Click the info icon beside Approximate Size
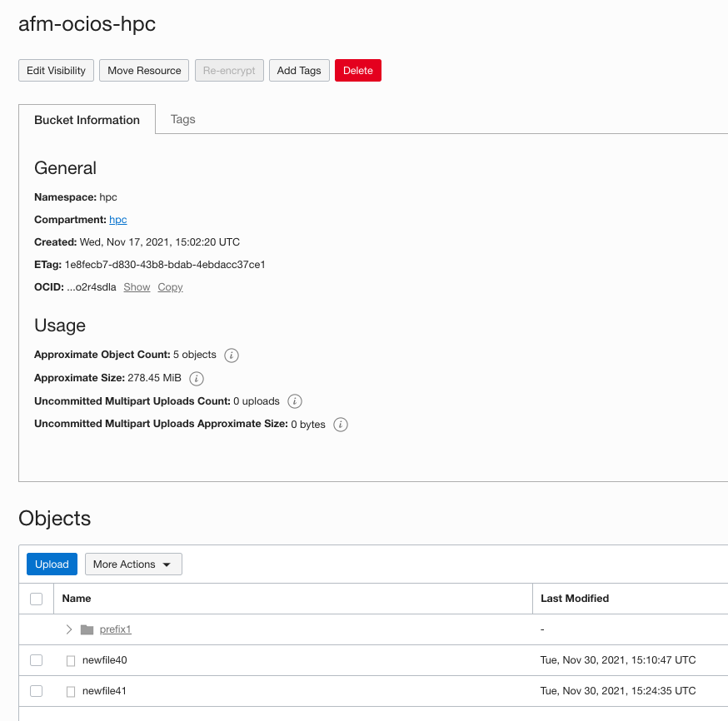 click(x=196, y=378)
